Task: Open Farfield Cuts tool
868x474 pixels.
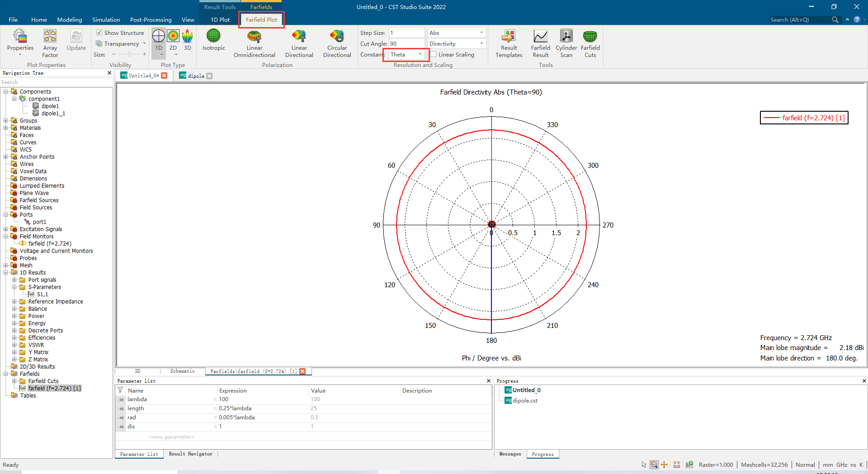Action: click(x=590, y=43)
